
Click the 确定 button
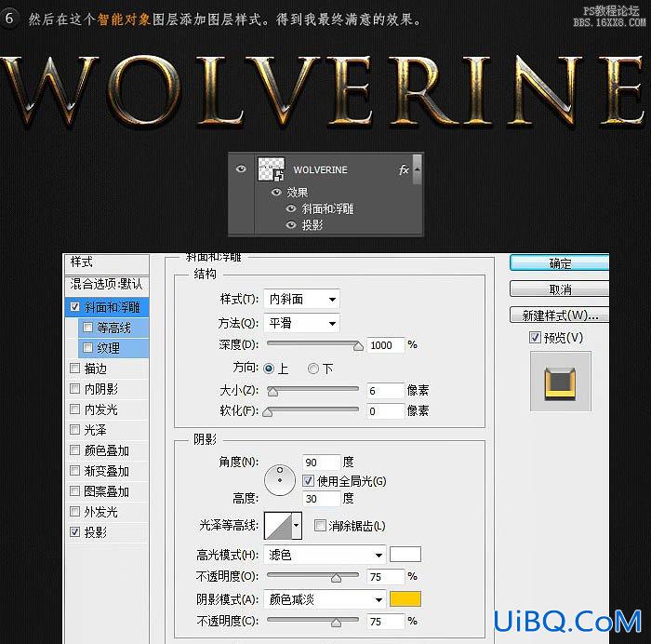coord(559,263)
